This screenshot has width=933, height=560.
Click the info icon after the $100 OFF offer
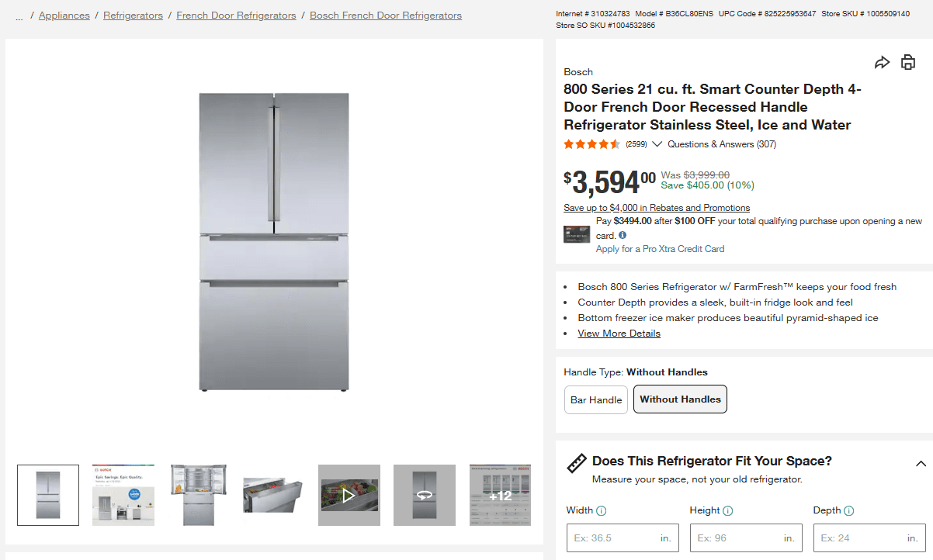622,235
